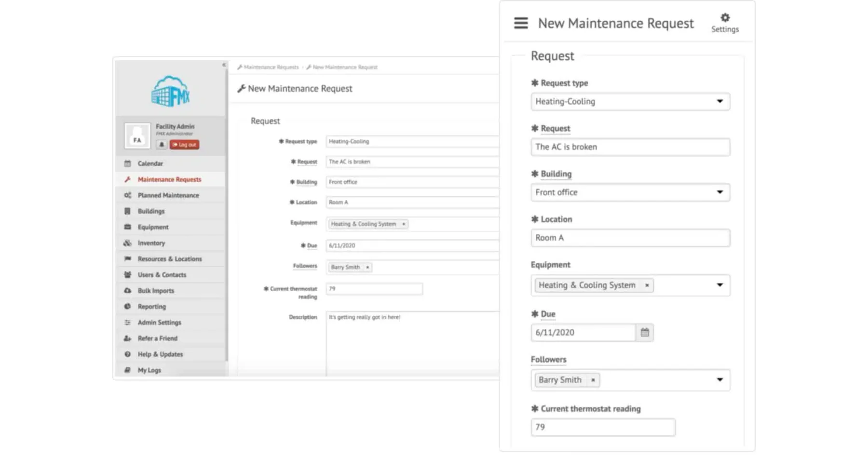
Task: Select Resources & Locations menu item
Action: pyautogui.click(x=171, y=259)
